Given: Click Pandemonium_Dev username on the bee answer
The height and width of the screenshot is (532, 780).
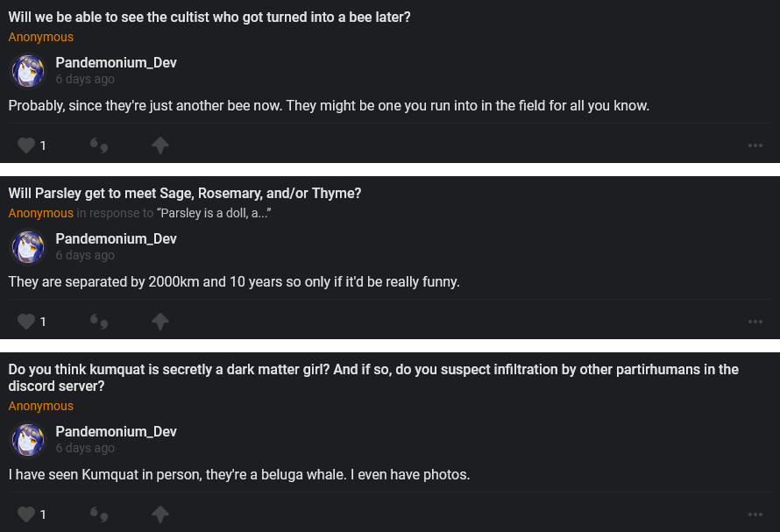Looking at the screenshot, I should [116, 62].
